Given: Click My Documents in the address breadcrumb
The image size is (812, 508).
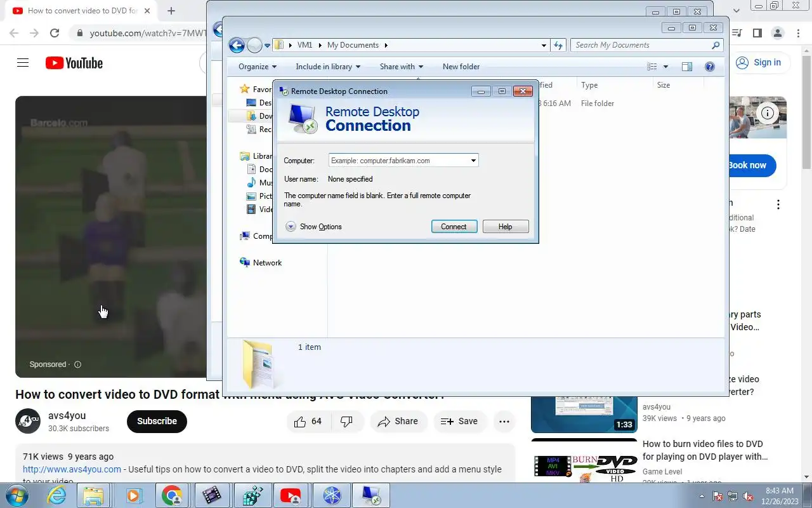Looking at the screenshot, I should (x=353, y=45).
